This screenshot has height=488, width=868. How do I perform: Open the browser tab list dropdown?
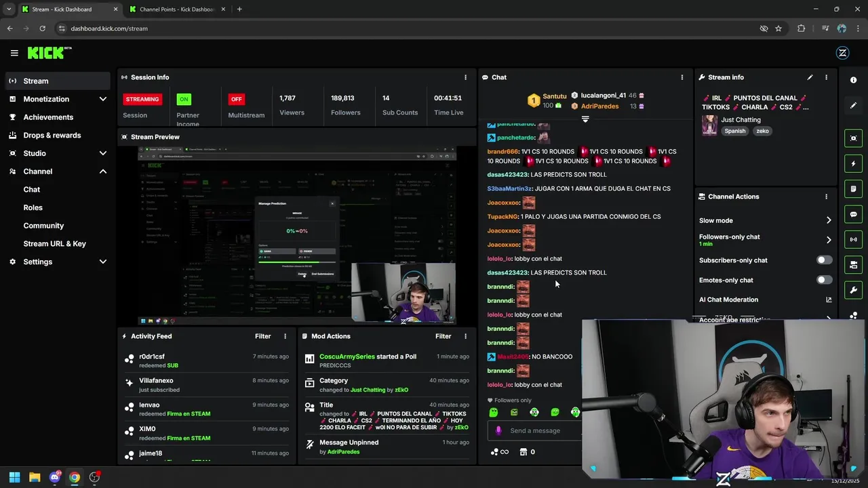(8, 9)
